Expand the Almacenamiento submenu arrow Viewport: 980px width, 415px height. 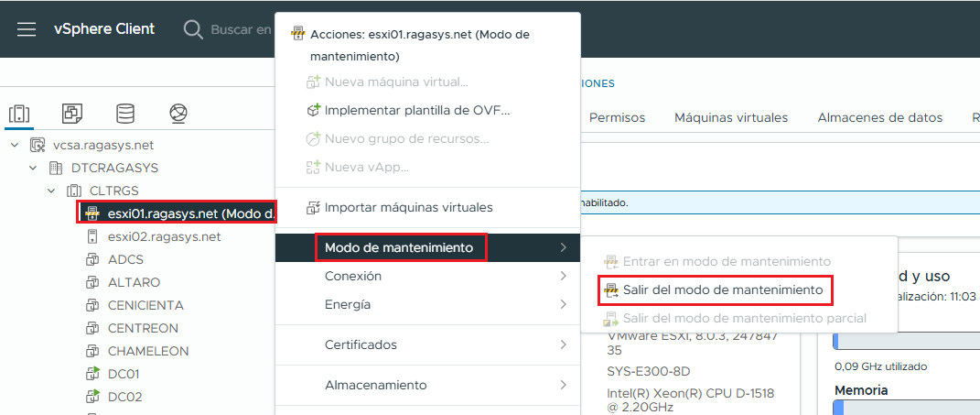tap(563, 385)
